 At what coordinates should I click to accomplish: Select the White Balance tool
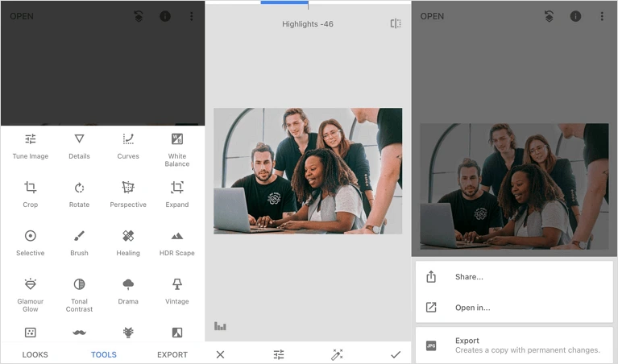177,150
